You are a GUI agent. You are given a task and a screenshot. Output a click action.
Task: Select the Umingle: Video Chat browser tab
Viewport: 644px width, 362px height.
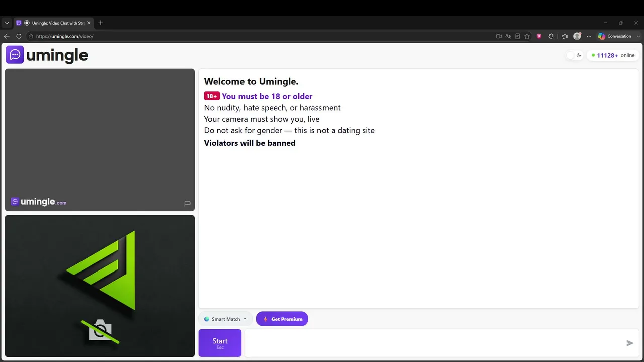point(53,23)
